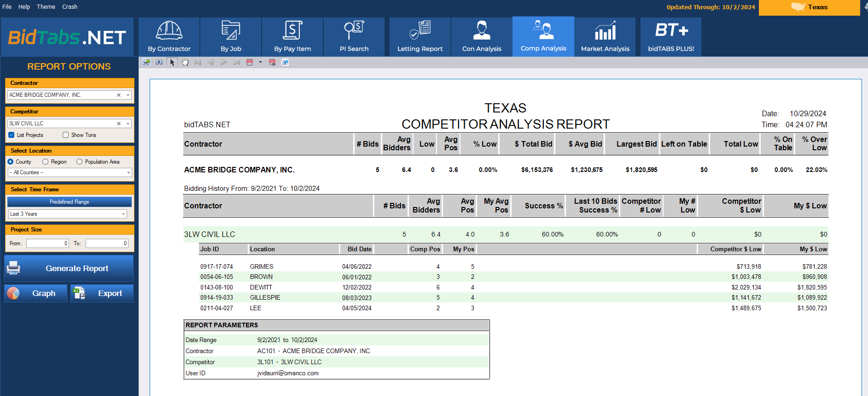The width and height of the screenshot is (868, 396).
Task: Open the Market Analysis section
Action: (x=605, y=37)
